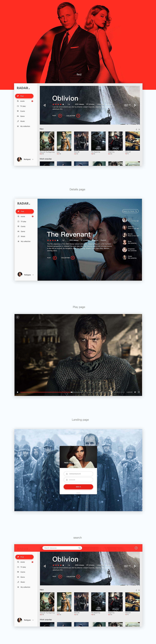Open friend Bernie's profile avatar
156x644 pixels.
coord(124,235)
